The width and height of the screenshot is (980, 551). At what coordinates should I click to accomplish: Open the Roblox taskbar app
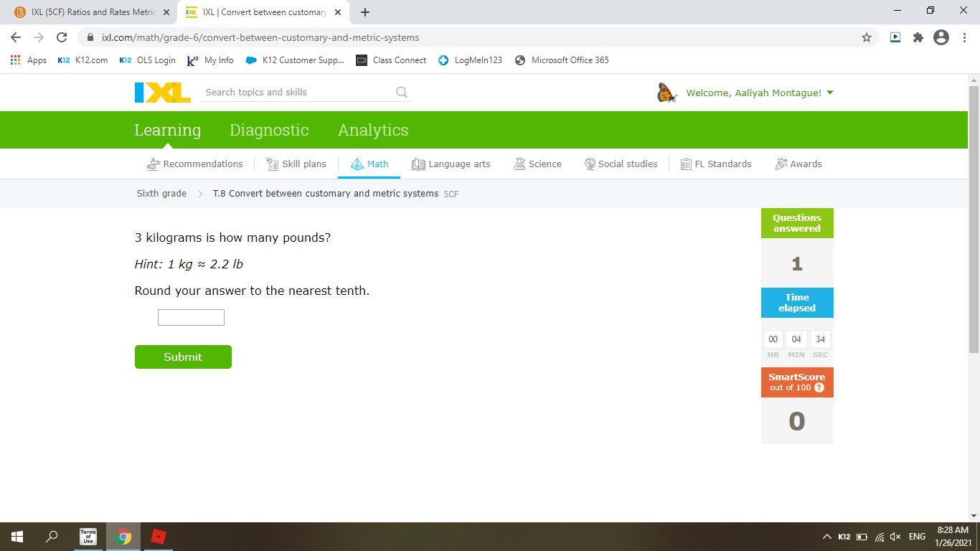tap(159, 537)
